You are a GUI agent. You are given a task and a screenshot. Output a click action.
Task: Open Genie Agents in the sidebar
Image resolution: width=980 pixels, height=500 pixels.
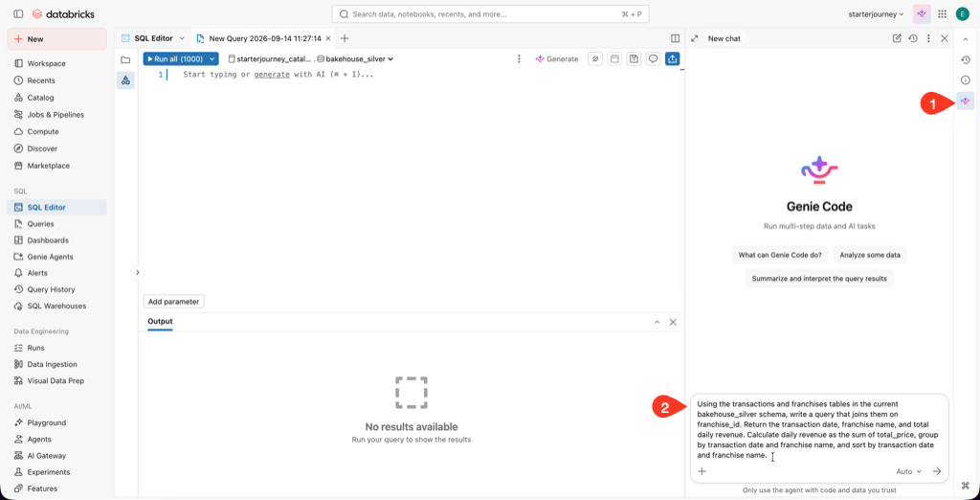56,257
